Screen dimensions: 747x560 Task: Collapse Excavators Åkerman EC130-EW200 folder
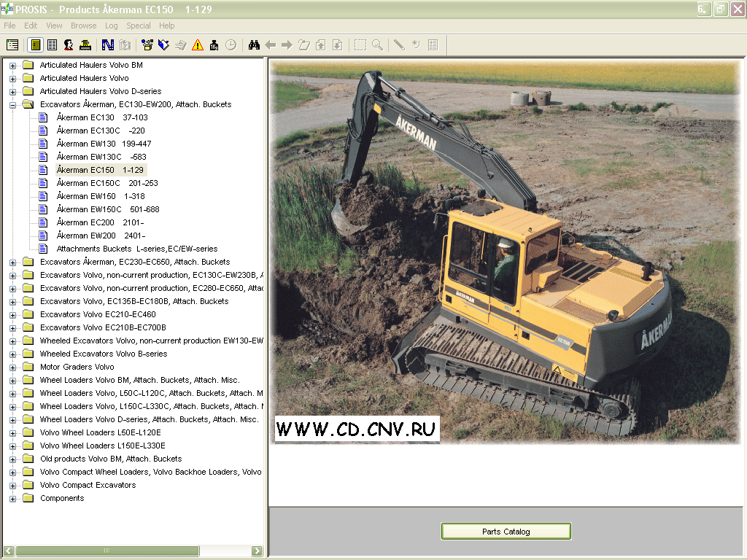click(13, 105)
